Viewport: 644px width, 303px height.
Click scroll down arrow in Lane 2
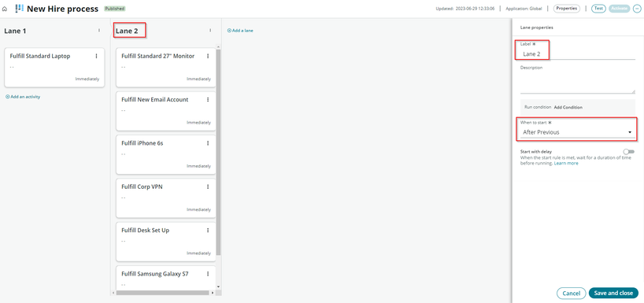(219, 286)
